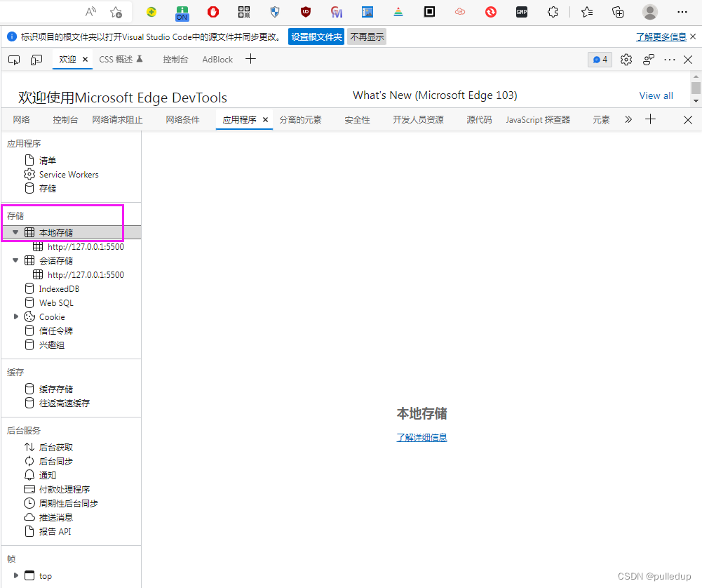Switch to the 网络 drawer tab

coord(22,119)
